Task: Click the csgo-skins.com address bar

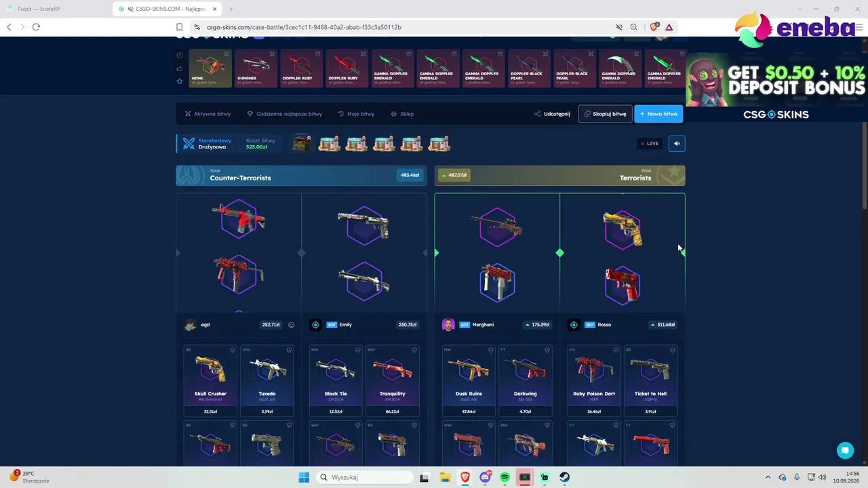Action: click(x=304, y=27)
